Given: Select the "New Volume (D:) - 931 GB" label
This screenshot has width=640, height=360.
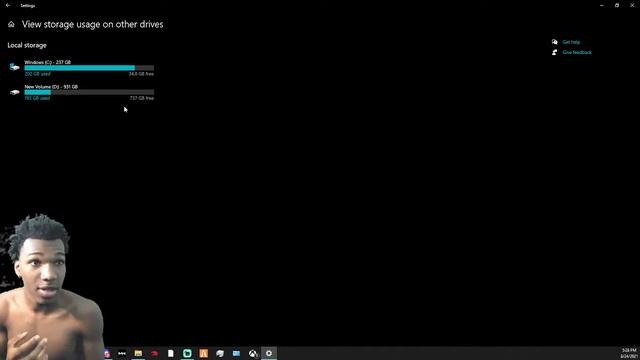Looking at the screenshot, I should pos(51,87).
